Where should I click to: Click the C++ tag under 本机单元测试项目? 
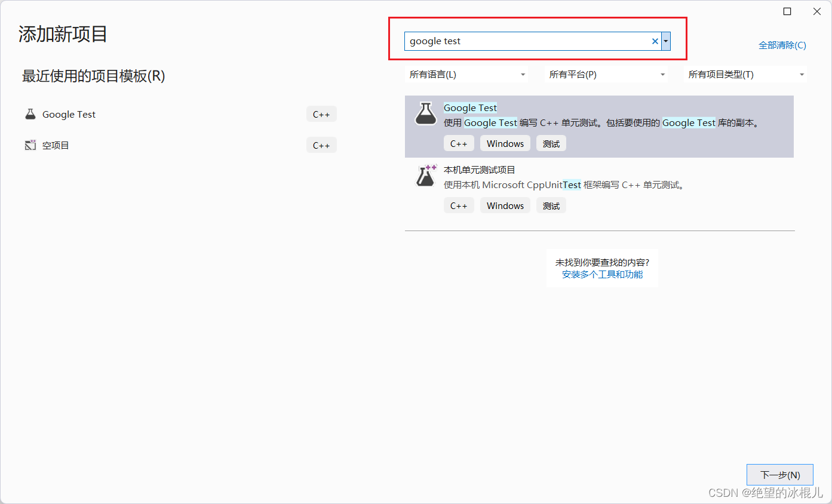pyautogui.click(x=459, y=205)
